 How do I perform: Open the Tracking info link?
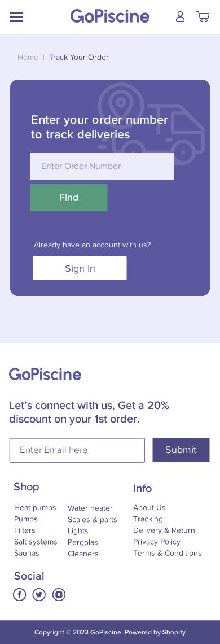[x=148, y=519]
